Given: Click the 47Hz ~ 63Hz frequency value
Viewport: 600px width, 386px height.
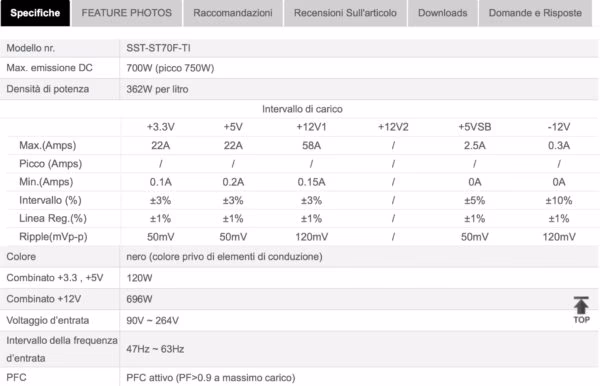Looking at the screenshot, I should [155, 349].
